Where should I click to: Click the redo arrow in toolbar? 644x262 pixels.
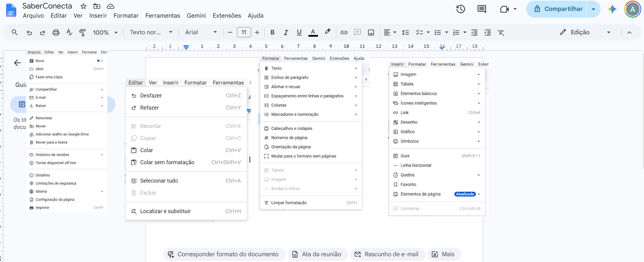tap(42, 33)
